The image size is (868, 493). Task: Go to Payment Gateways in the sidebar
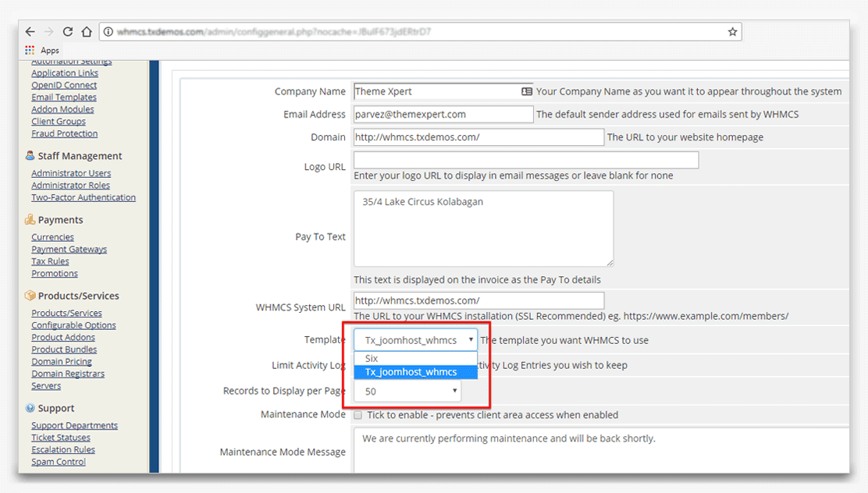[x=69, y=250]
